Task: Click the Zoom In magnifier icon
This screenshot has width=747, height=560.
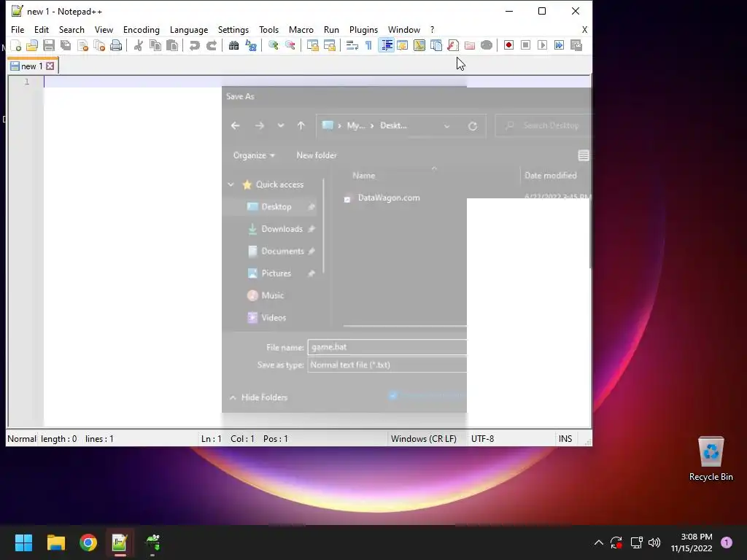Action: (273, 45)
